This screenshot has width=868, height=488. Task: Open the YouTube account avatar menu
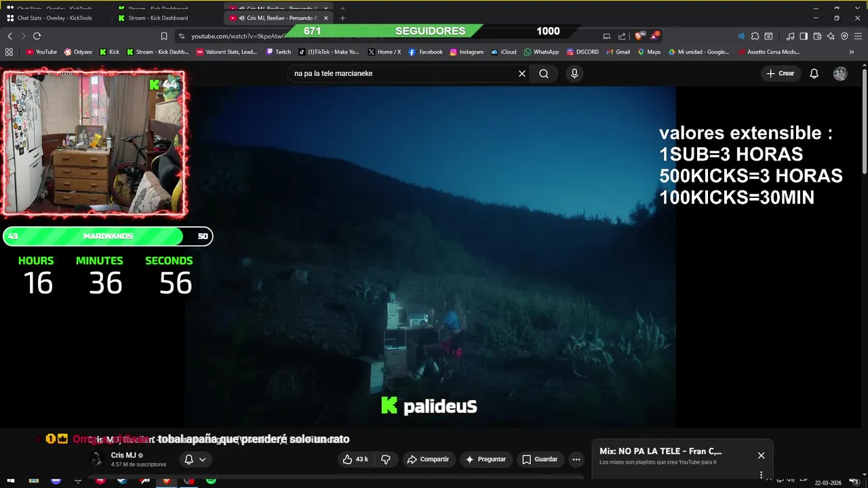(840, 73)
